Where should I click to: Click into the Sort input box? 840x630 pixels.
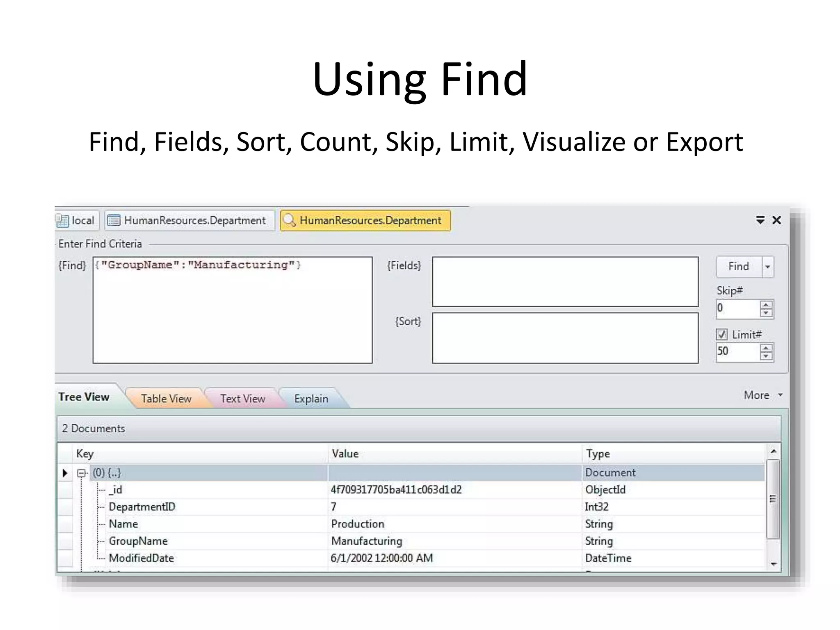click(x=565, y=338)
